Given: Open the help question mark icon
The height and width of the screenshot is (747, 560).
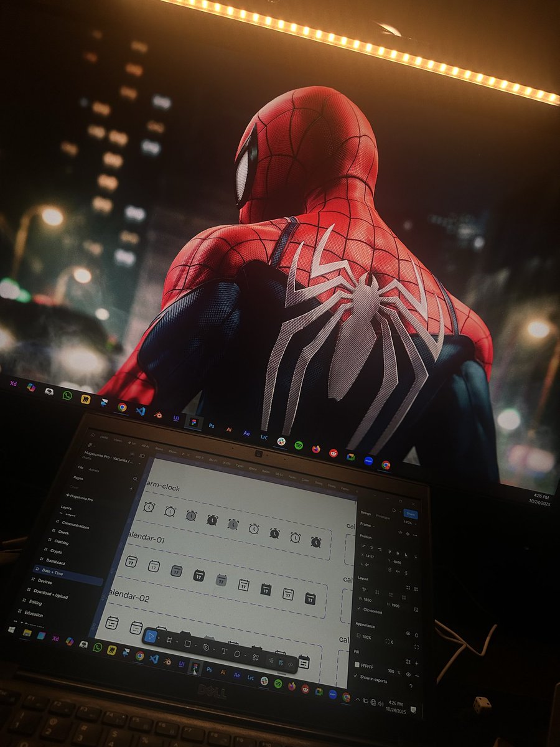Looking at the screenshot, I should click(x=411, y=686).
